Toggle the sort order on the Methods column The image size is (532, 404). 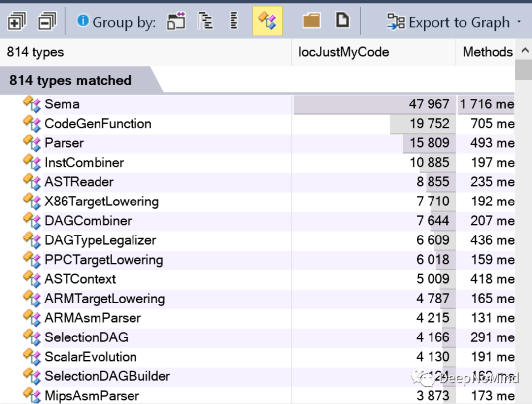(x=487, y=52)
